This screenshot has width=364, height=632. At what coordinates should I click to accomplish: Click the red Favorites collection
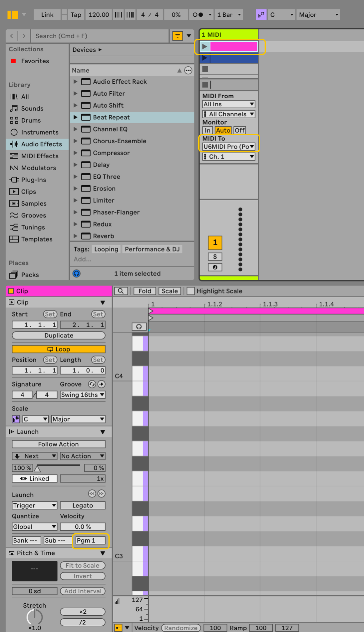click(35, 61)
